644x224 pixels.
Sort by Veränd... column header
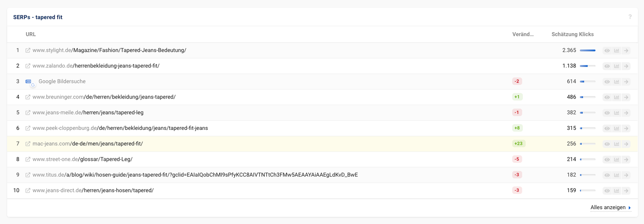point(523,34)
